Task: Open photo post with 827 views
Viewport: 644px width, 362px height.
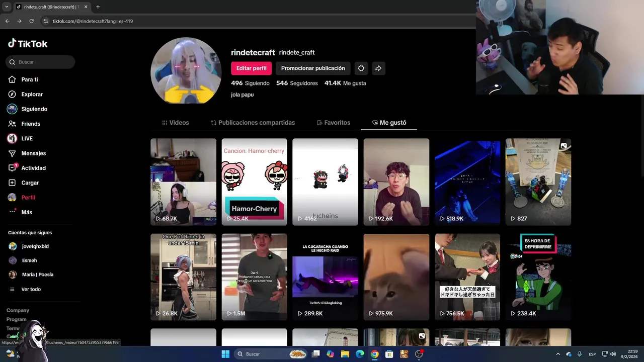Action: coord(538,182)
